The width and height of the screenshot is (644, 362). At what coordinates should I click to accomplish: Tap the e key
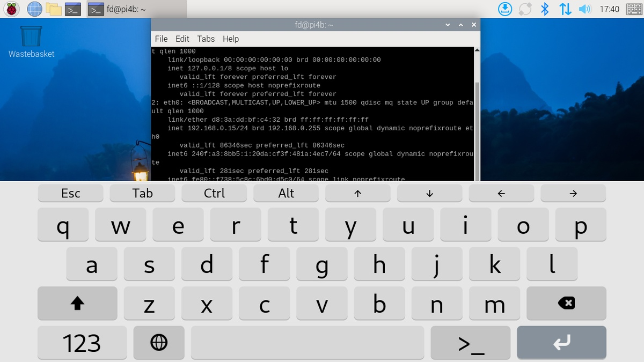click(178, 225)
